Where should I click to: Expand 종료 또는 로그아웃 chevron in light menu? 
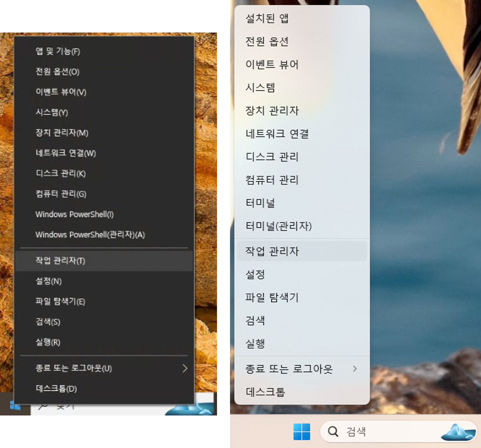[x=355, y=368]
